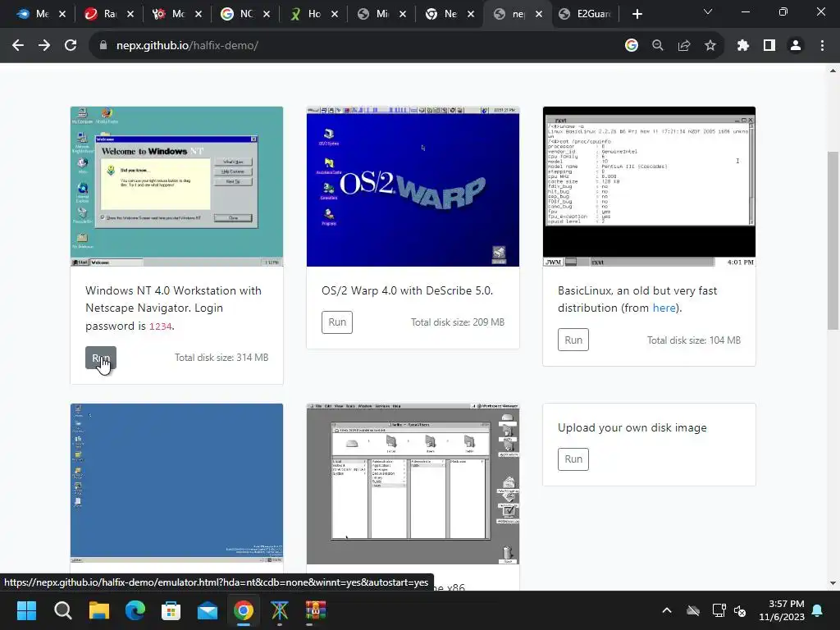Viewport: 840px width, 630px height.
Task: Open the Windows Start menu
Action: 27,610
